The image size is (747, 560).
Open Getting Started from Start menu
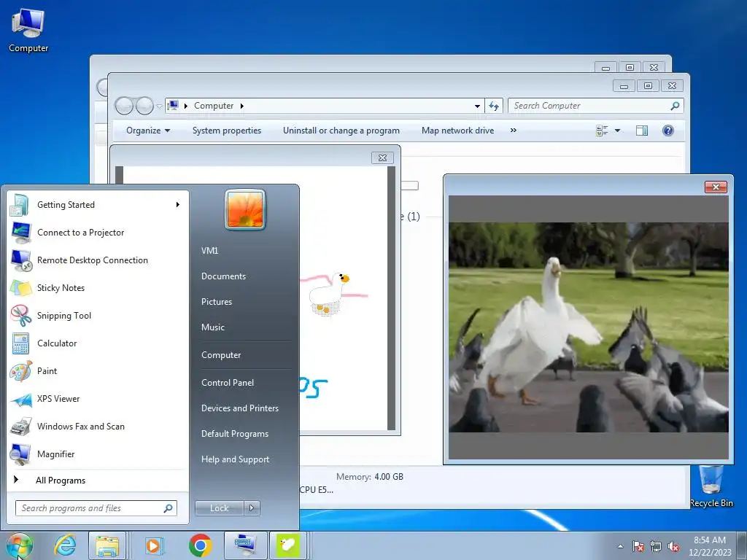(98, 205)
